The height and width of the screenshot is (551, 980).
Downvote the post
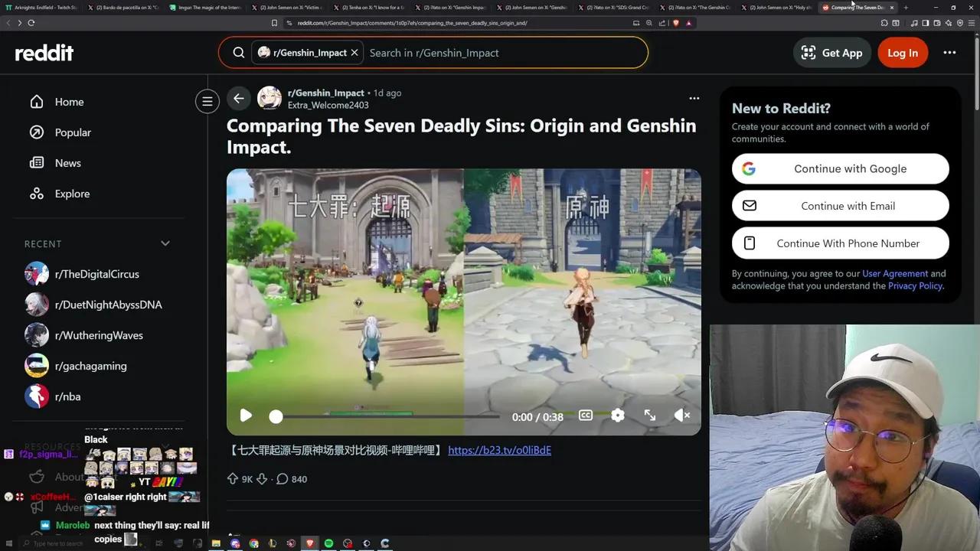coord(262,479)
